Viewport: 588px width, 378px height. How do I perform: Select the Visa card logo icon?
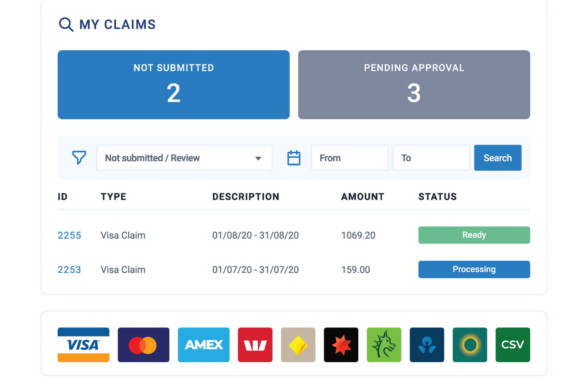point(83,345)
